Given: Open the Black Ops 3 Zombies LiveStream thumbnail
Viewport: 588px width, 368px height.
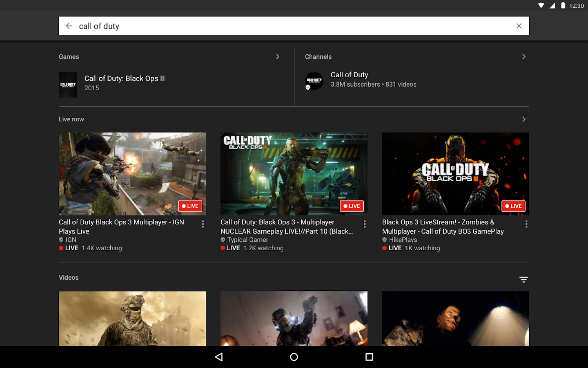Looking at the screenshot, I should [x=455, y=173].
